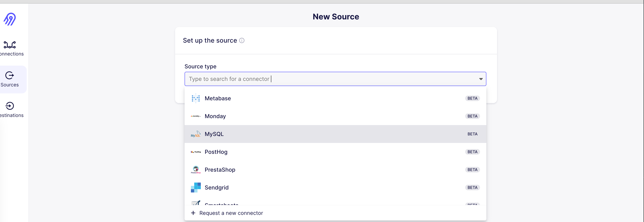The image size is (644, 222).
Task: Click the Airbyte logo icon
Action: tap(10, 19)
